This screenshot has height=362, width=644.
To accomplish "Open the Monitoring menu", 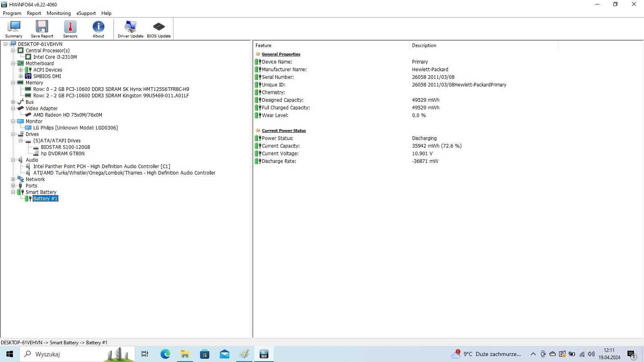I will (59, 13).
